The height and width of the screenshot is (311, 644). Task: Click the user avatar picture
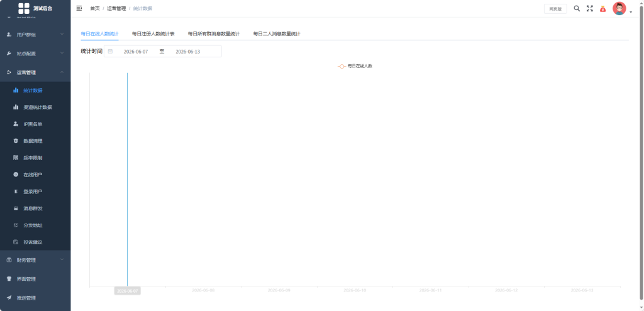tap(619, 8)
